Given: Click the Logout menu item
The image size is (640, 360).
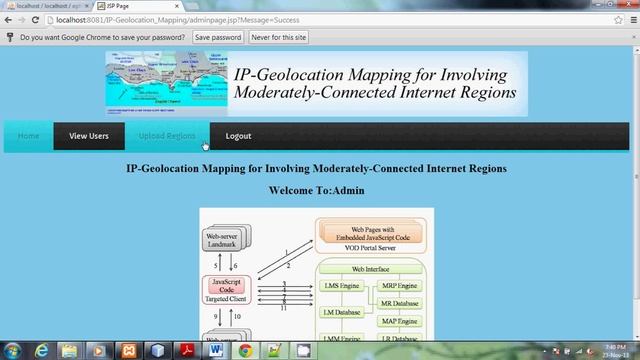Looking at the screenshot, I should coord(238,136).
